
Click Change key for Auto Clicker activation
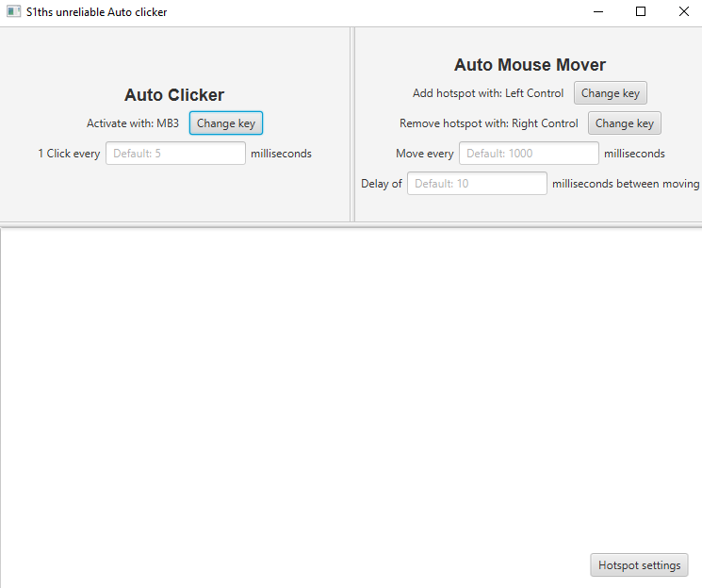[225, 123]
